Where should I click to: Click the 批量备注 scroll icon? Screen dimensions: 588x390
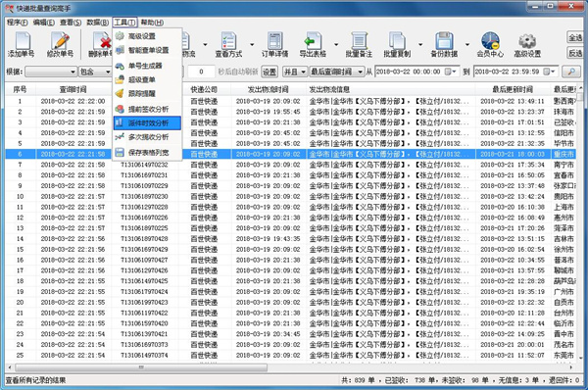[359, 40]
